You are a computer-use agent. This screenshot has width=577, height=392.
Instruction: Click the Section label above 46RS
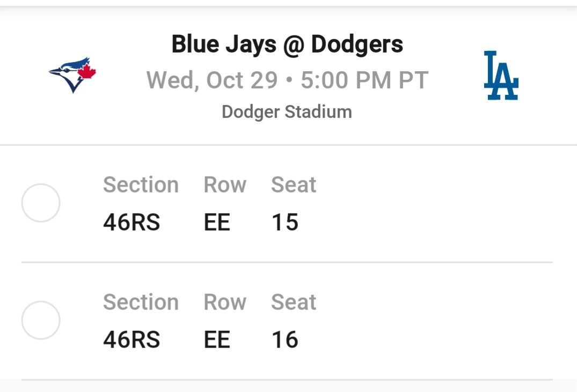point(141,184)
